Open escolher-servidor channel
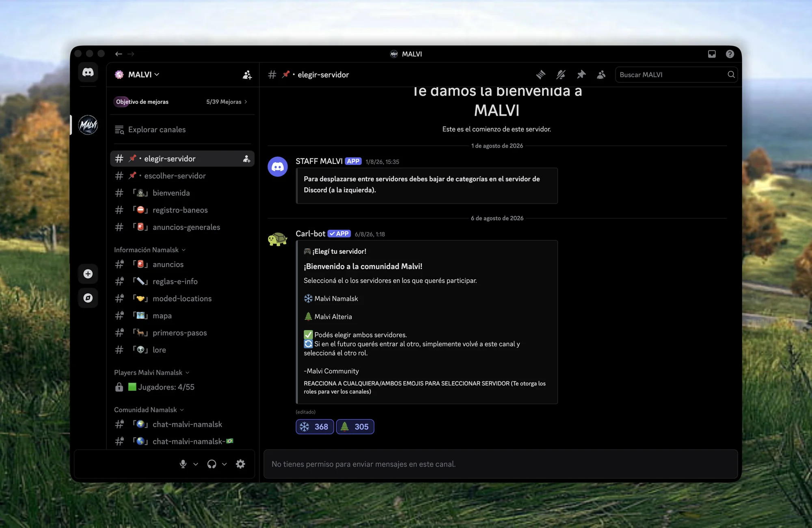The image size is (812, 528). pyautogui.click(x=182, y=176)
